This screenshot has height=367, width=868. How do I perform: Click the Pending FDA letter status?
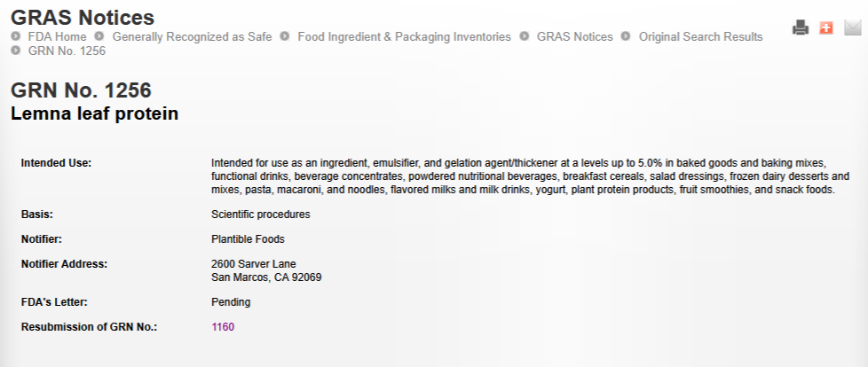click(231, 302)
